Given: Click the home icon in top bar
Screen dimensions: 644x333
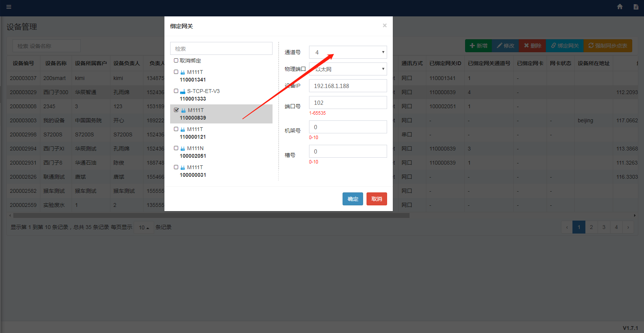Looking at the screenshot, I should coord(620,7).
